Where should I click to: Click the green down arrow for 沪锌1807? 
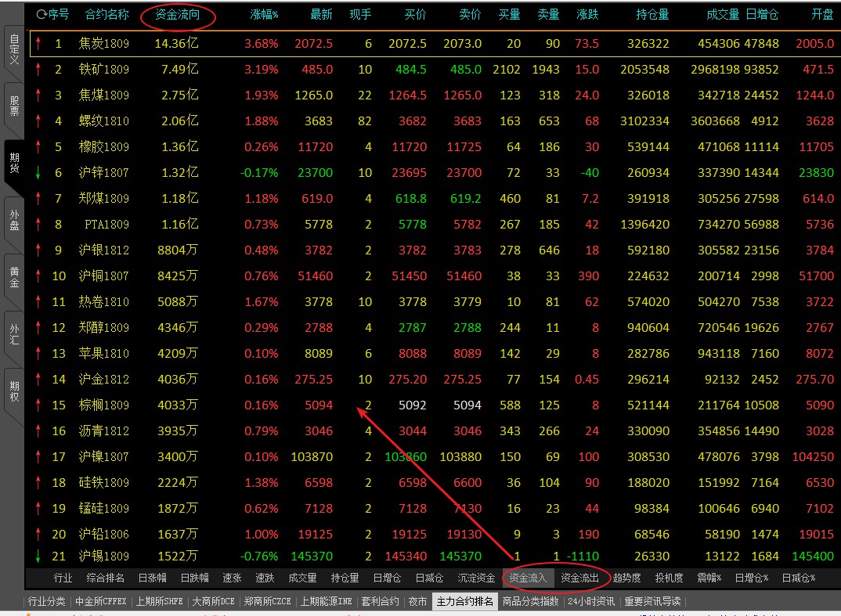38,173
